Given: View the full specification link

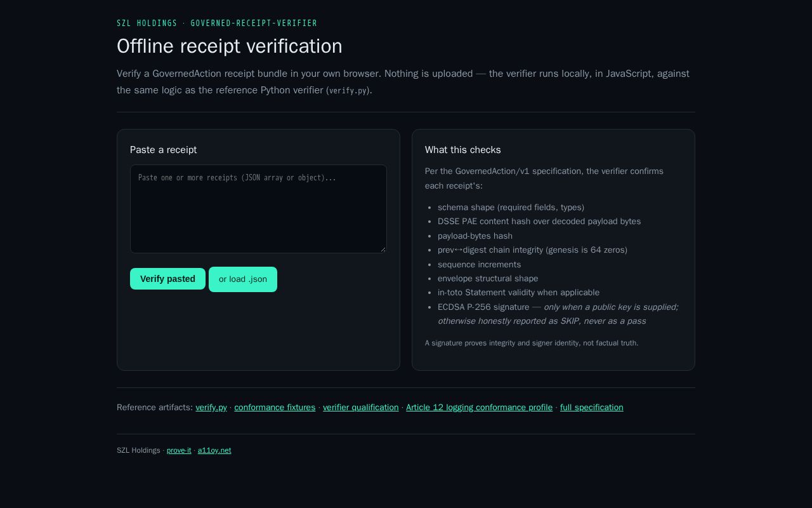Looking at the screenshot, I should [592, 407].
